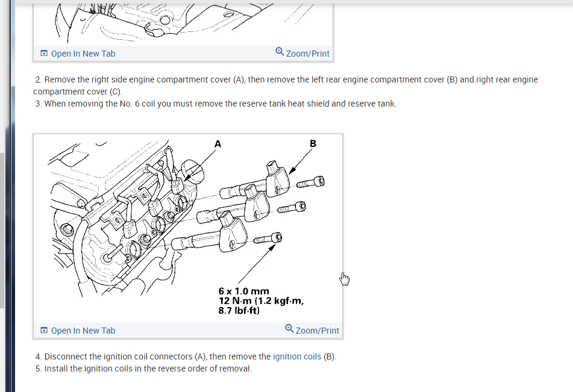
Task: Click step 2 text about engine compartment covers
Action: tap(286, 86)
